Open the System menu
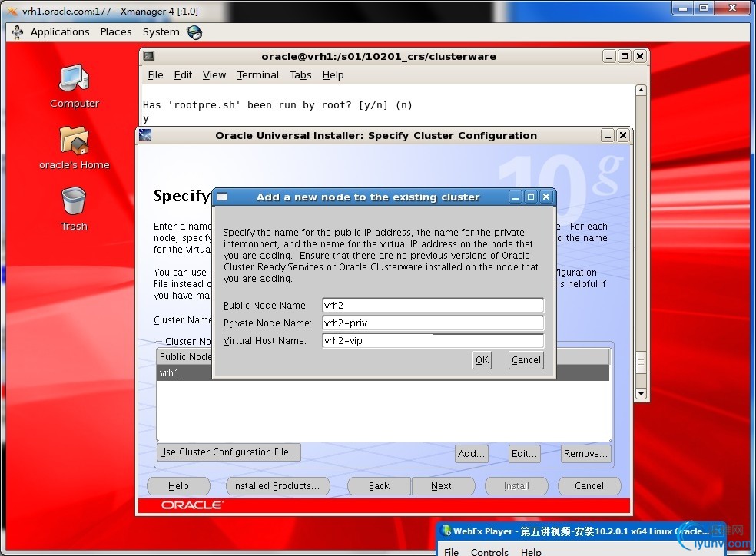The height and width of the screenshot is (556, 756). click(161, 31)
